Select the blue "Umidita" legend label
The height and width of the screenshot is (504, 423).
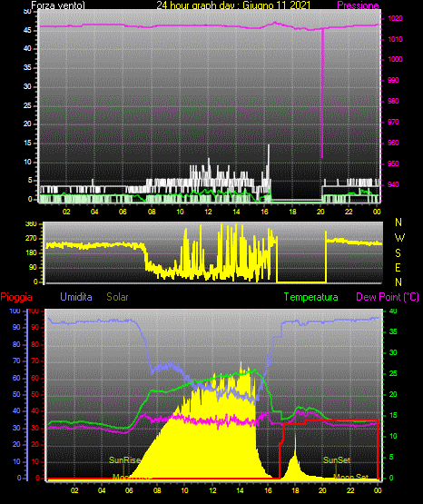pyautogui.click(x=76, y=296)
